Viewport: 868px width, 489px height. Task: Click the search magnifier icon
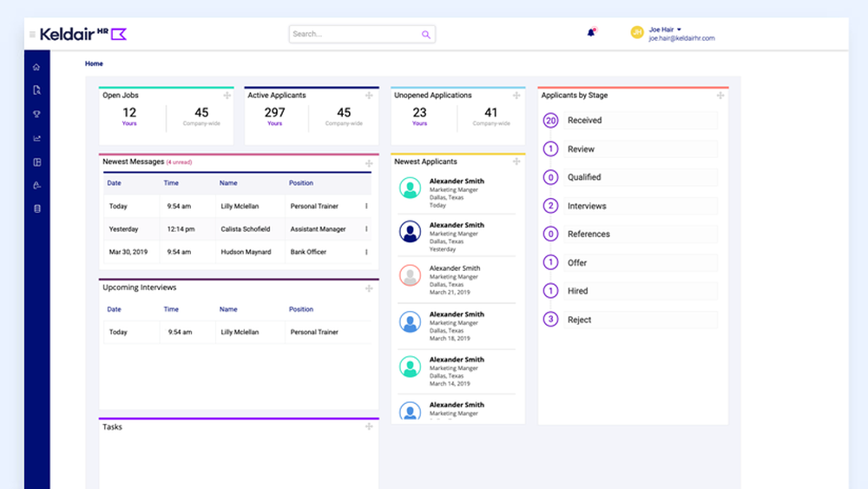pyautogui.click(x=425, y=35)
